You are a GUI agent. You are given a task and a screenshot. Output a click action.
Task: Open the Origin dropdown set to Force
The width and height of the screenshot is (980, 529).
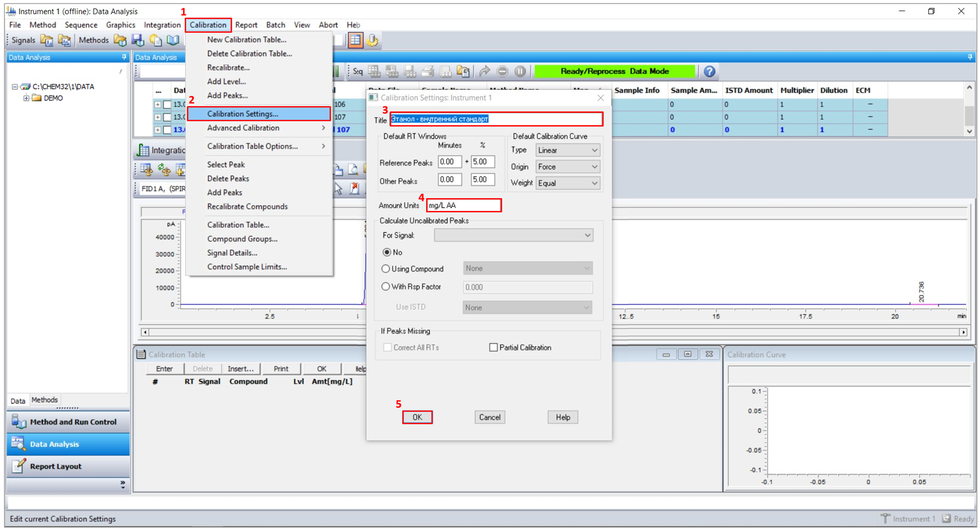[x=567, y=166]
